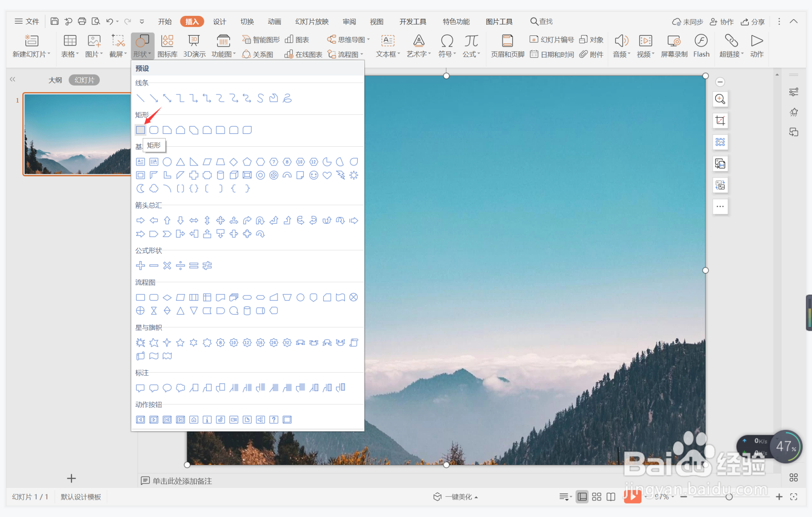812x517 pixels.
Task: Open the 设计 design tab
Action: click(x=219, y=22)
